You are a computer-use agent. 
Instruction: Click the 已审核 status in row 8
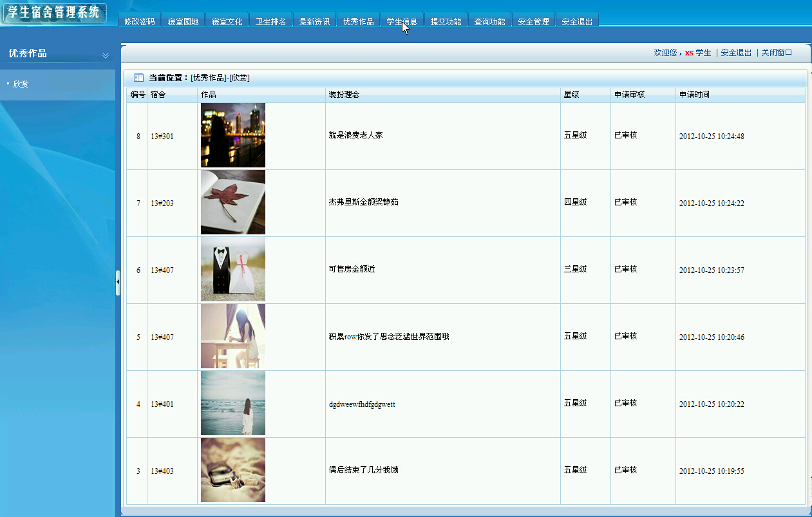(x=625, y=135)
